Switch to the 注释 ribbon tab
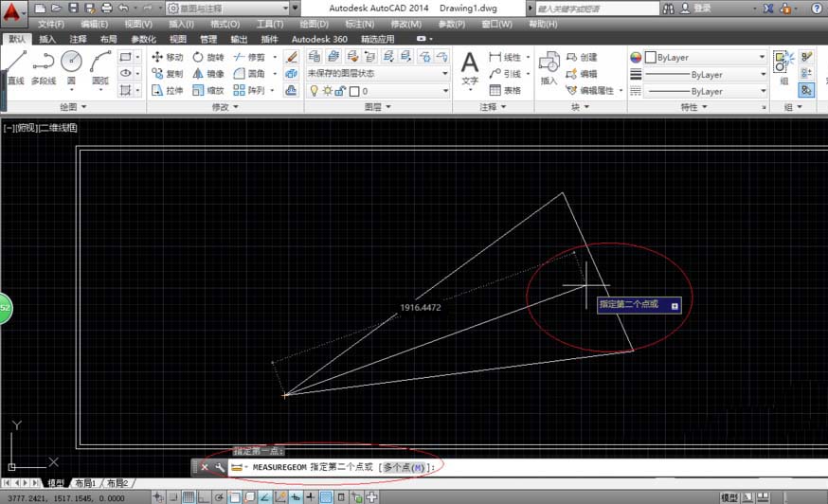 click(x=78, y=40)
